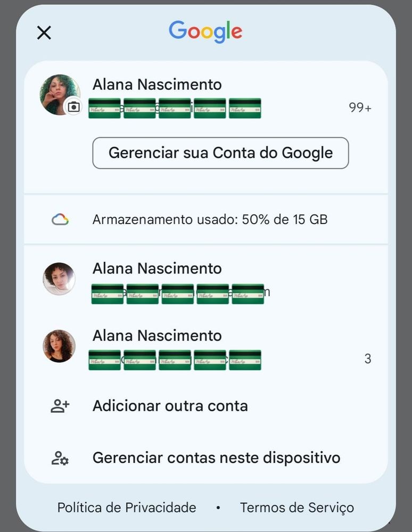The width and height of the screenshot is (412, 532).
Task: Click the camera icon on profile photo
Action: (73, 107)
